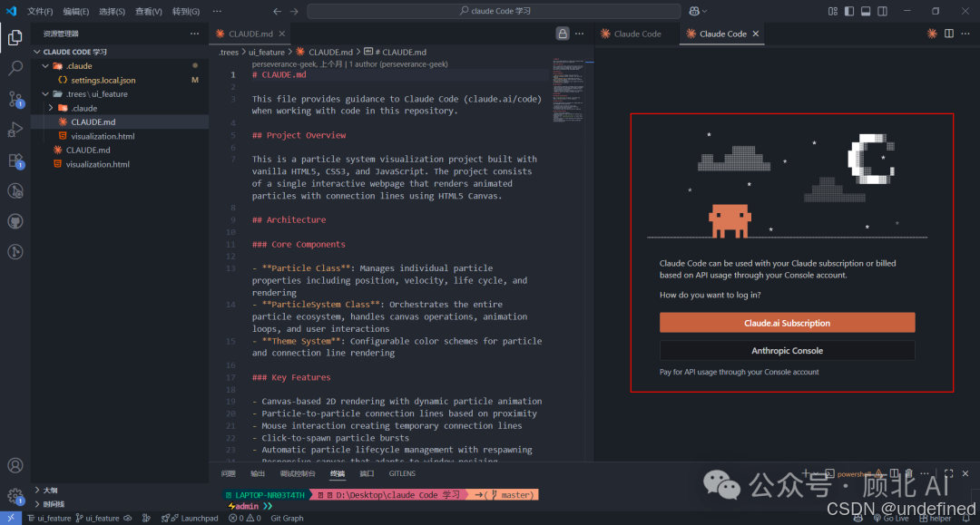Viewport: 980px width, 525px height.
Task: Open the 编辑(E) menu
Action: 75,11
